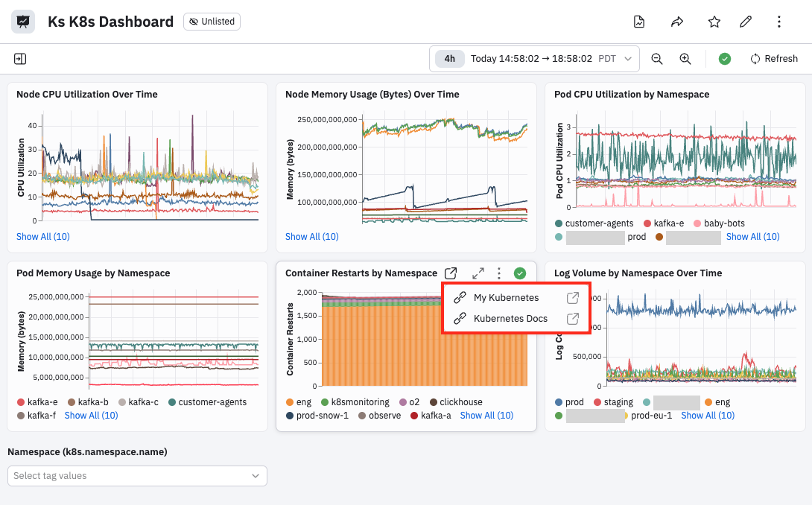This screenshot has height=505, width=812.
Task: Star the Ks K8s Dashboard as favorite
Action: pyautogui.click(x=714, y=22)
